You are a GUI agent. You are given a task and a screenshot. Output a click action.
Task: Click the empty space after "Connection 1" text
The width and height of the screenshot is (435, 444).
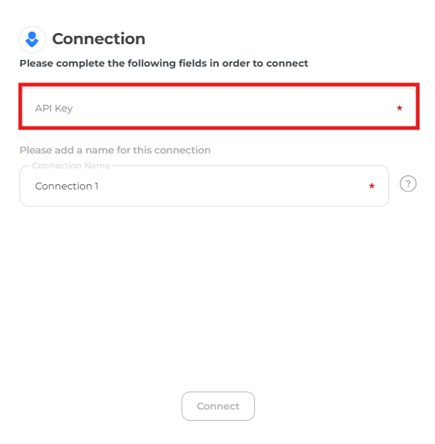coord(233,186)
